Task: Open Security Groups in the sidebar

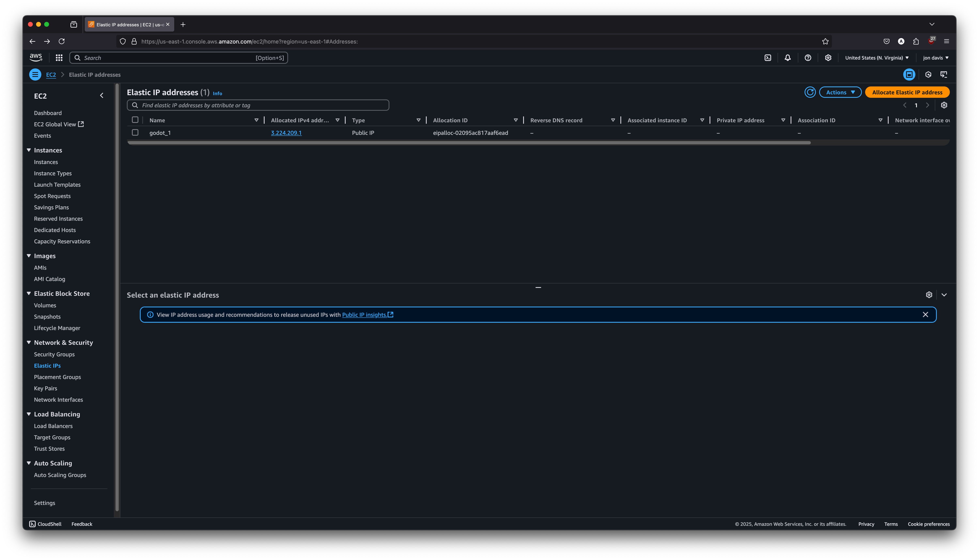Action: (54, 354)
